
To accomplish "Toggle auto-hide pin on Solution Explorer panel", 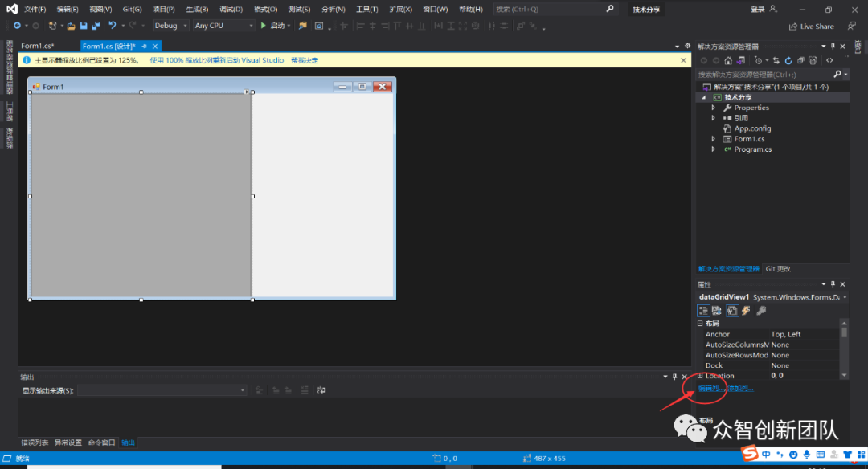I will [x=832, y=47].
